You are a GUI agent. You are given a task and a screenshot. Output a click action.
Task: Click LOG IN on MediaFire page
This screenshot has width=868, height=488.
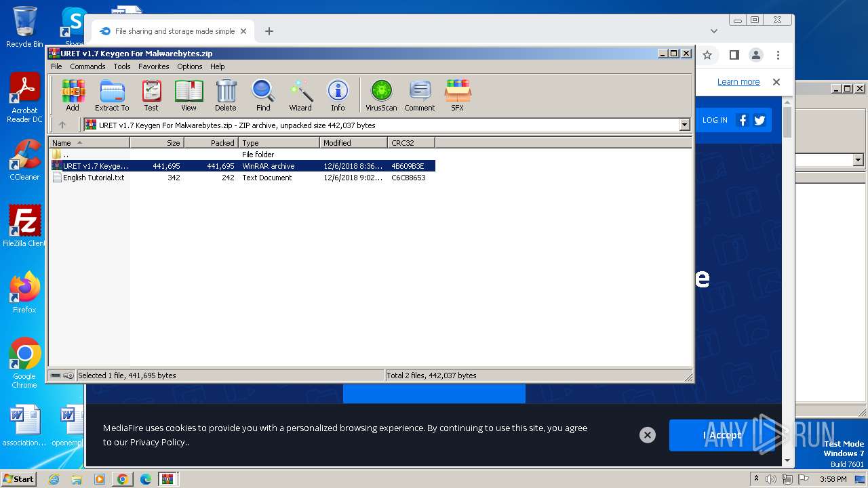[x=715, y=120]
